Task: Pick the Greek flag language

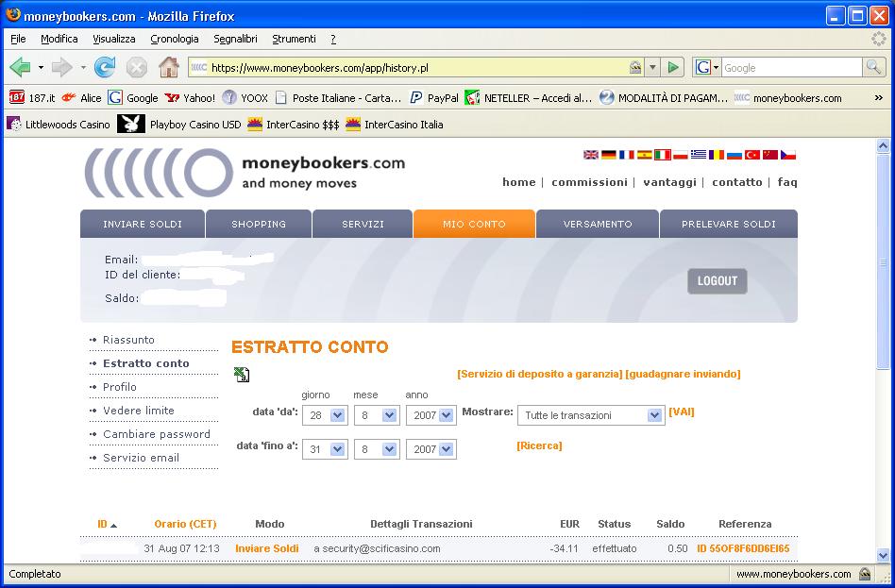Action: pos(698,155)
